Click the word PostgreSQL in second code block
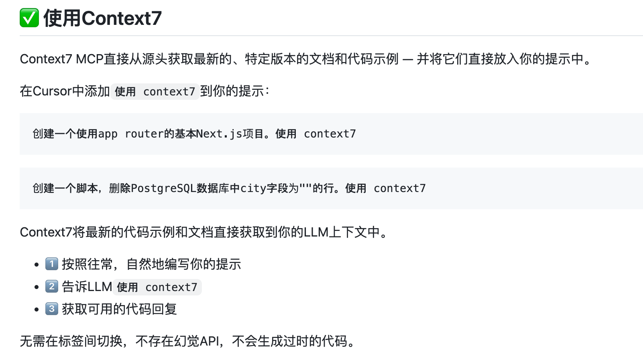The height and width of the screenshot is (364, 643). coord(163,188)
